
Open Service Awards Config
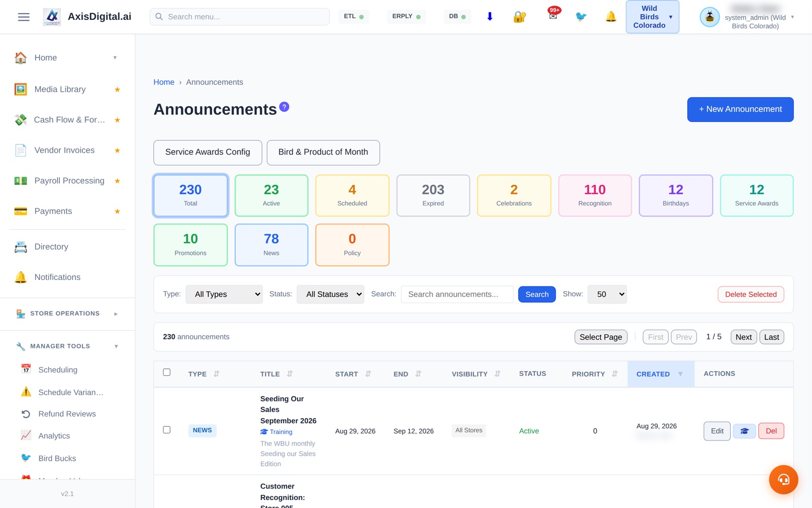(x=208, y=152)
